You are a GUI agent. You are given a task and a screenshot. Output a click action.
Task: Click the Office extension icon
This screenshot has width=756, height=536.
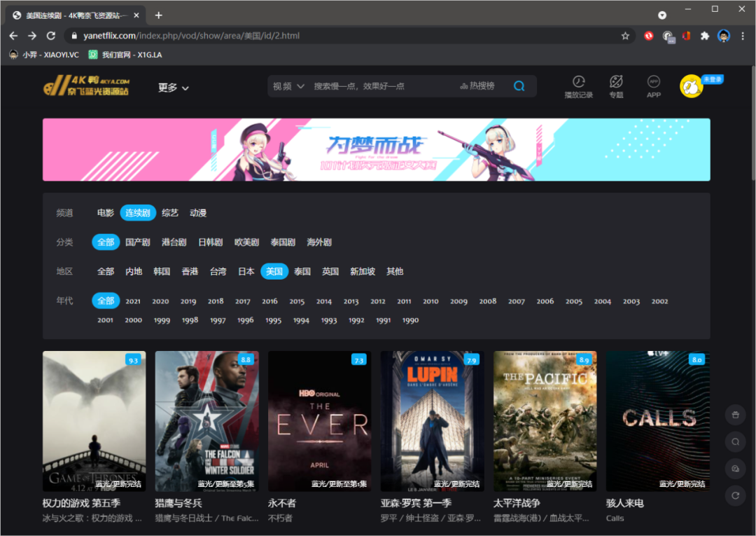point(686,36)
